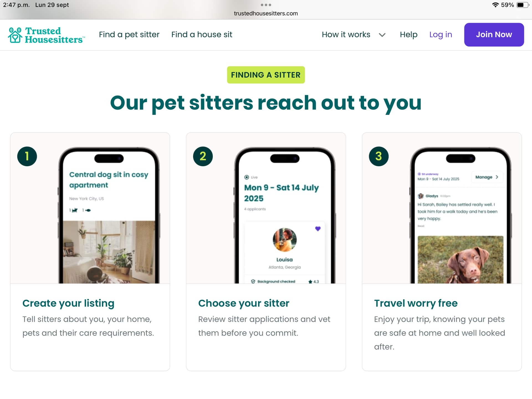The width and height of the screenshot is (532, 399).
Task: Click the step 2 number badge
Action: (203, 156)
